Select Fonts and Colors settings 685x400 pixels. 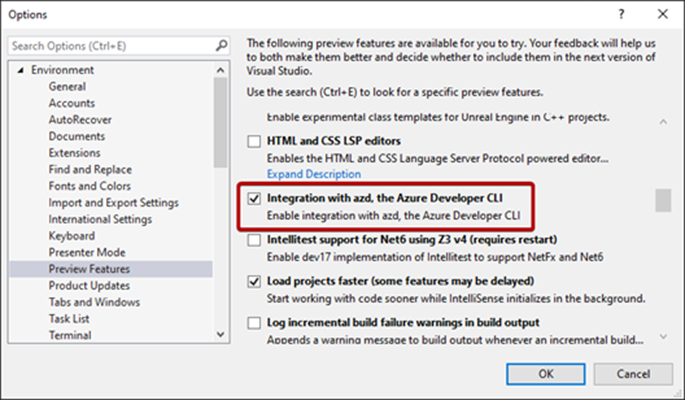[x=89, y=186]
